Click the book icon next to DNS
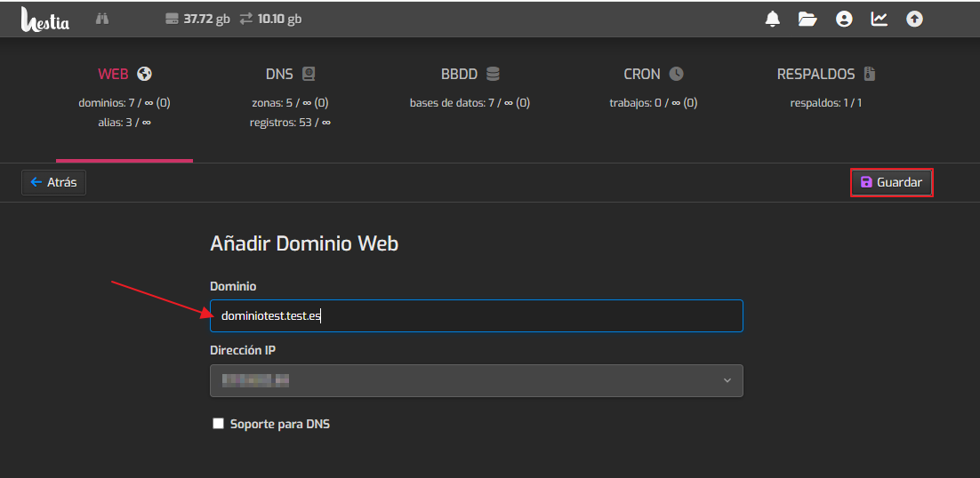Viewport: 980px width, 478px height. tap(309, 74)
